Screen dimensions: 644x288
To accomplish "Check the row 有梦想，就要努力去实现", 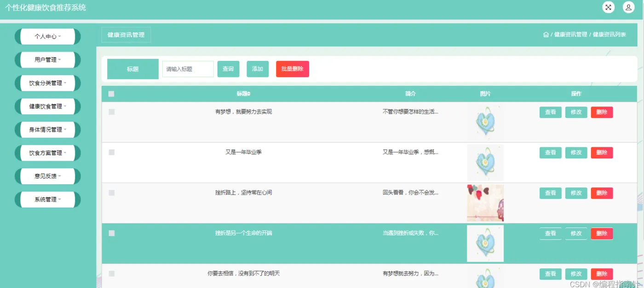I will click(111, 112).
